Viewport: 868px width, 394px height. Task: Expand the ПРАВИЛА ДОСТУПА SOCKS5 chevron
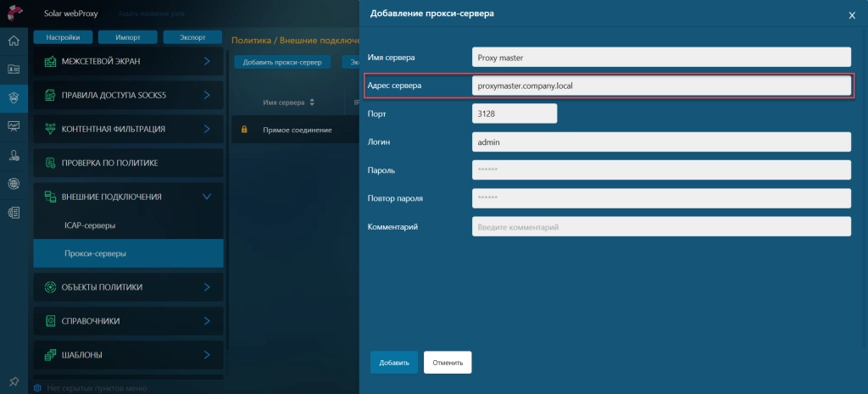point(207,95)
